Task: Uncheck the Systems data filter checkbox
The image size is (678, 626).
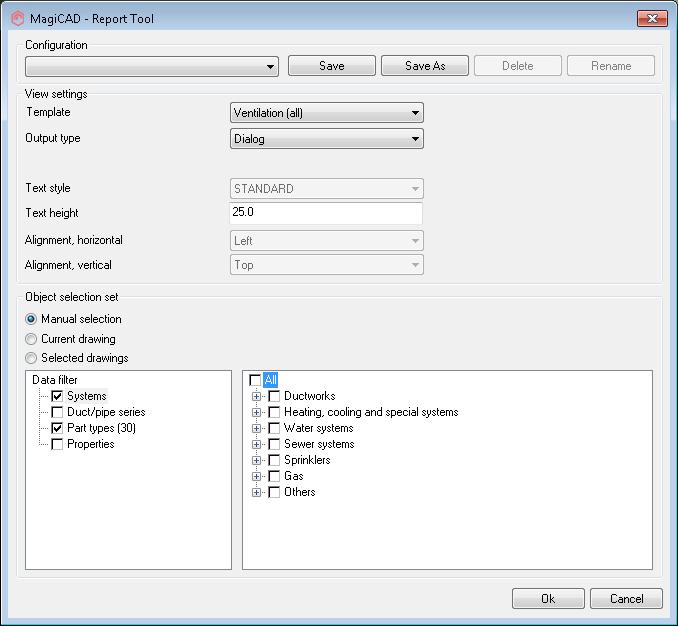Action: [x=57, y=396]
